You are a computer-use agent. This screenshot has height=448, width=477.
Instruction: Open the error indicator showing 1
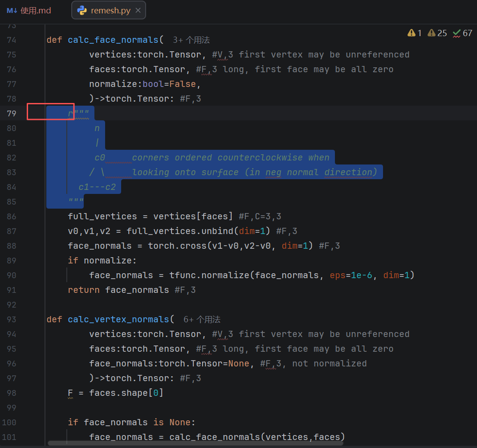pyautogui.click(x=414, y=33)
